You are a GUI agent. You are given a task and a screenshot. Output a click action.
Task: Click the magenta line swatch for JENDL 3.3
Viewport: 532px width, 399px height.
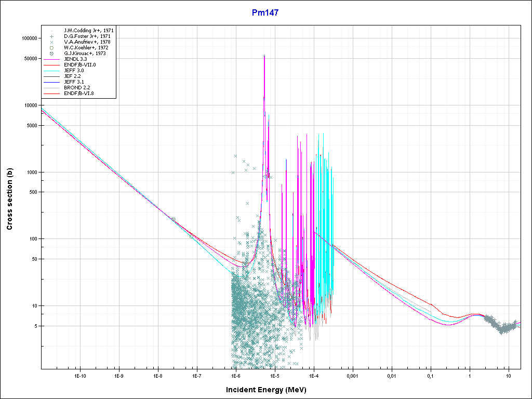[x=52, y=59]
